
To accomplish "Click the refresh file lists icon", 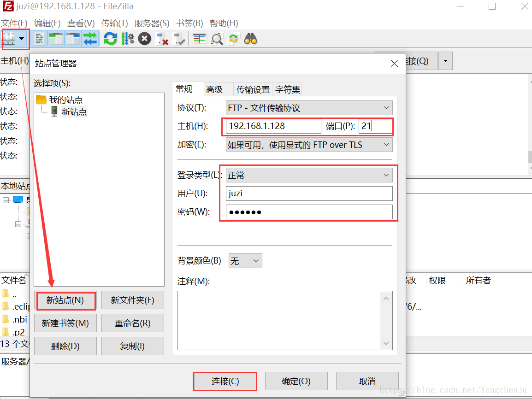I will tap(110, 39).
